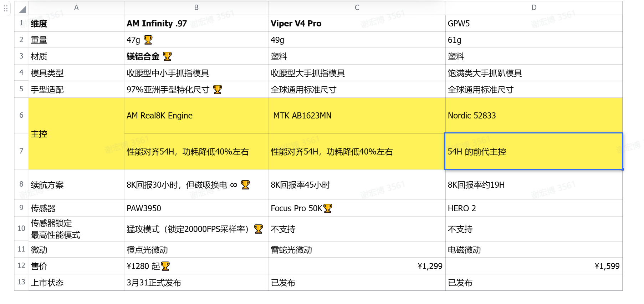The image size is (644, 304).
Task: Click the trophy after Focus Pro 50K
Action: coord(328,208)
